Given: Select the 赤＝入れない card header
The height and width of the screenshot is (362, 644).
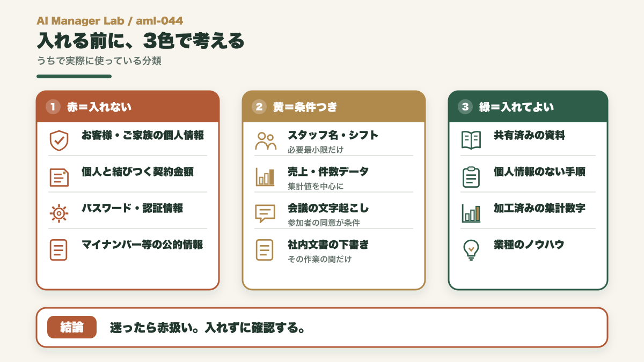Looking at the screenshot, I should (x=128, y=107).
